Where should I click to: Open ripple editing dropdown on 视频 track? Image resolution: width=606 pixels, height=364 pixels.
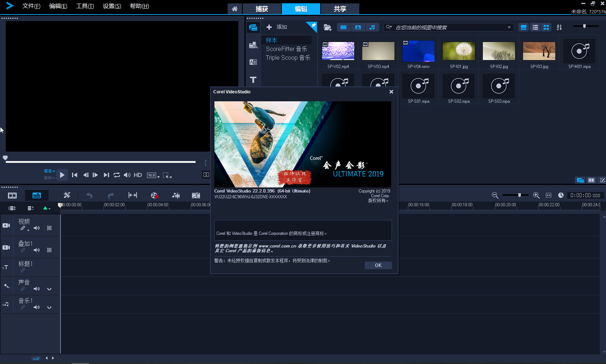coord(28,230)
